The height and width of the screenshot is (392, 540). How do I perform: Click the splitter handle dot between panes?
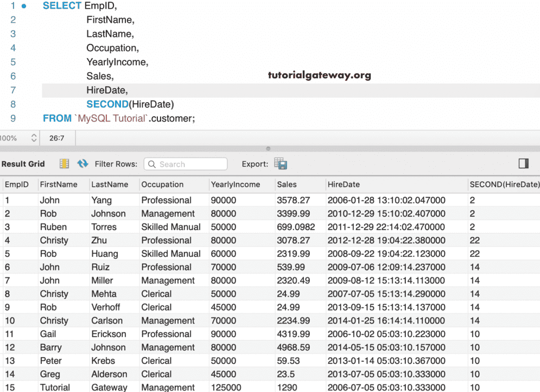pos(268,149)
